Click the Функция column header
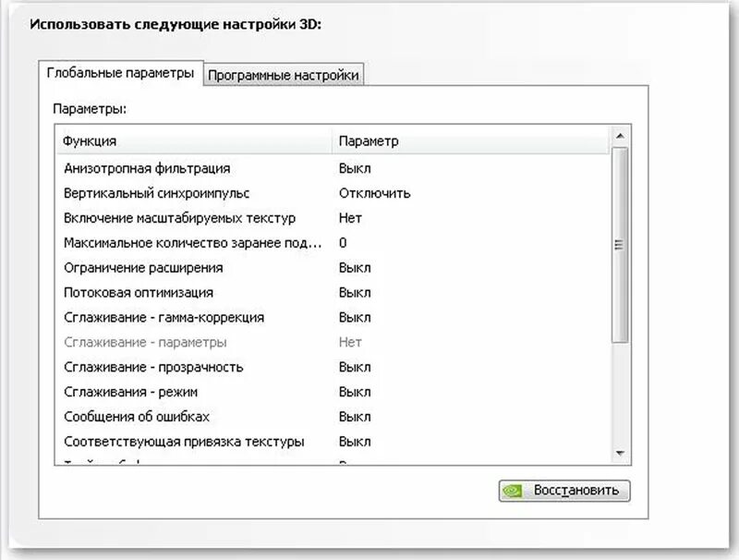 pos(195,141)
